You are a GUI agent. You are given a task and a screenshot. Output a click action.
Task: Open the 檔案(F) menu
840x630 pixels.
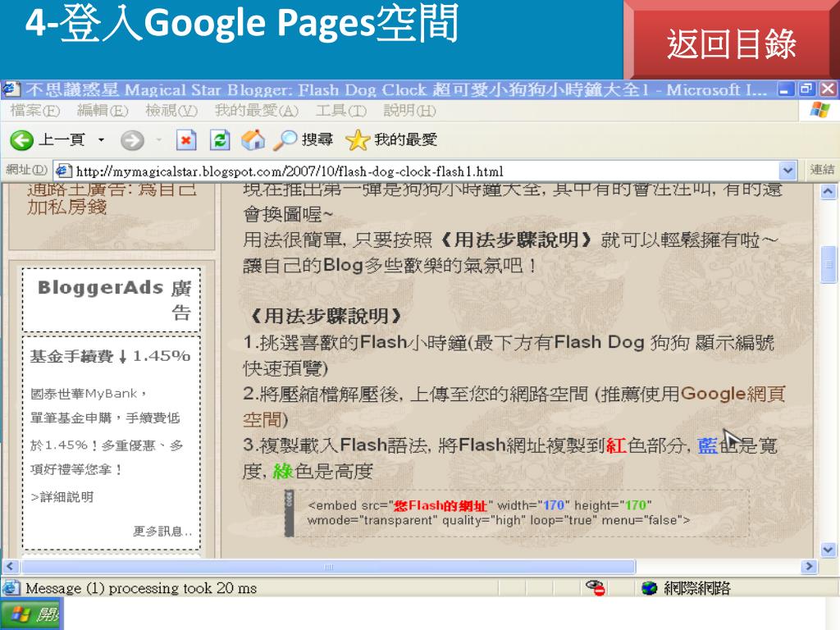pyautogui.click(x=34, y=111)
